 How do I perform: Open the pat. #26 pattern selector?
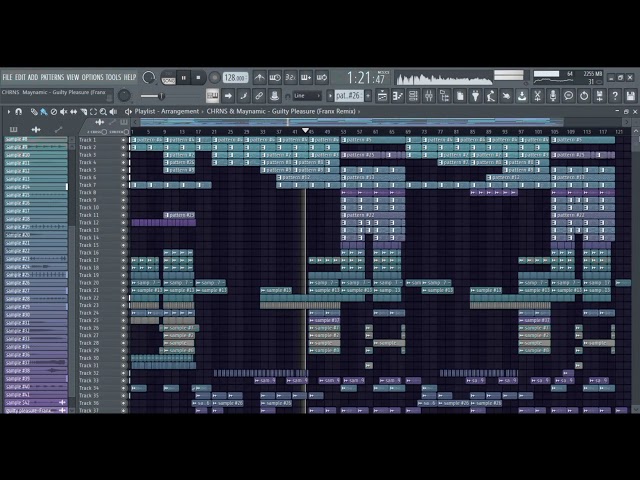(348, 96)
